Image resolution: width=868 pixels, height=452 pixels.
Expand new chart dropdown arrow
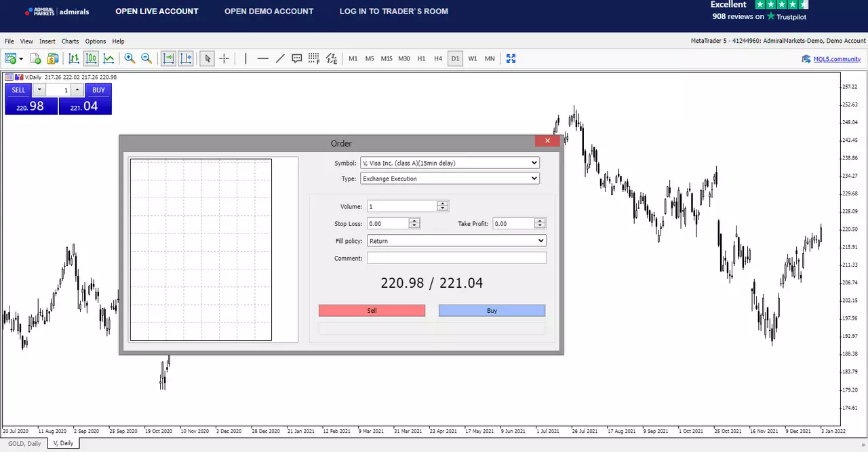[x=21, y=59]
